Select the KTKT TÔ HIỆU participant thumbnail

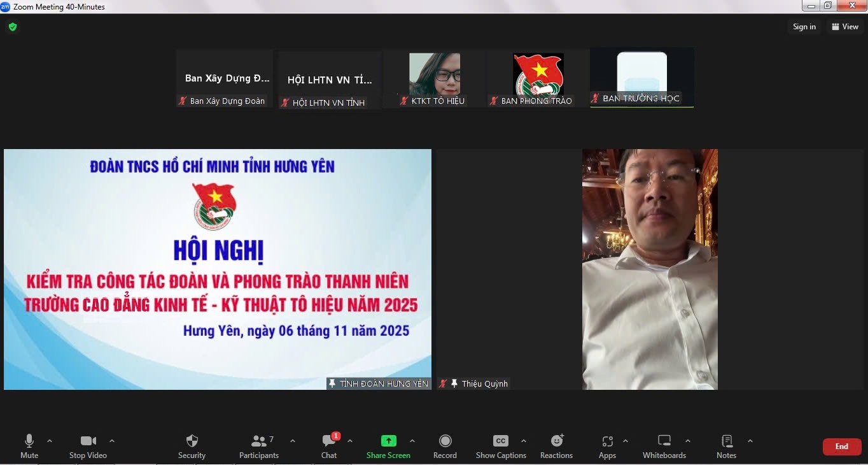click(x=435, y=79)
